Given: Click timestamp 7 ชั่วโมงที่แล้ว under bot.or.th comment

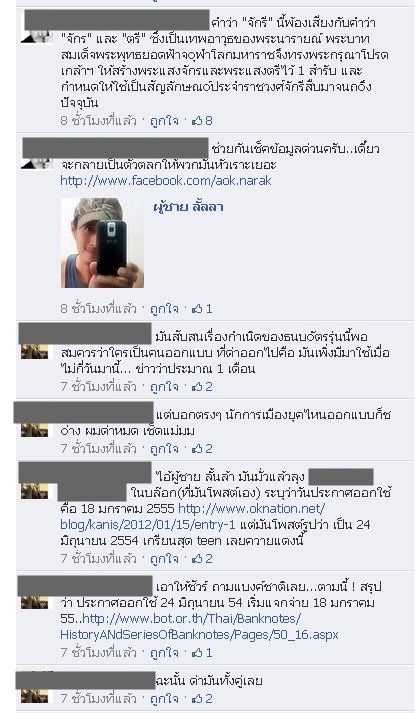Looking at the screenshot, I should pyautogui.click(x=98, y=653).
